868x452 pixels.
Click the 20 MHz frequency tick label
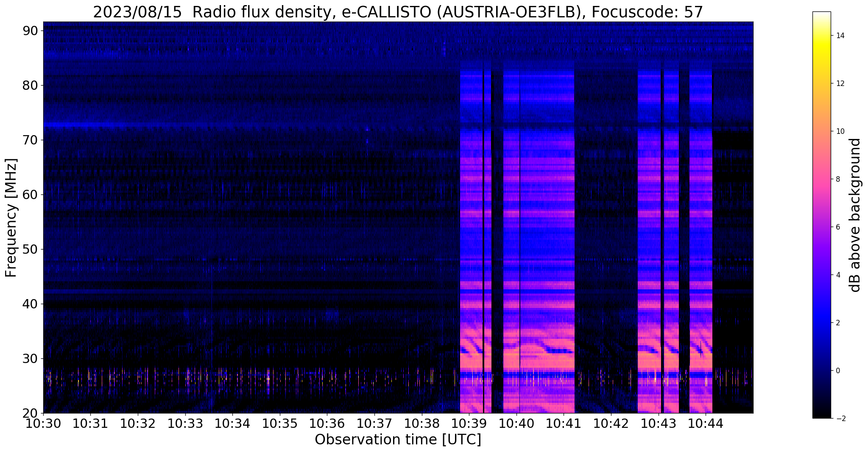coord(31,413)
